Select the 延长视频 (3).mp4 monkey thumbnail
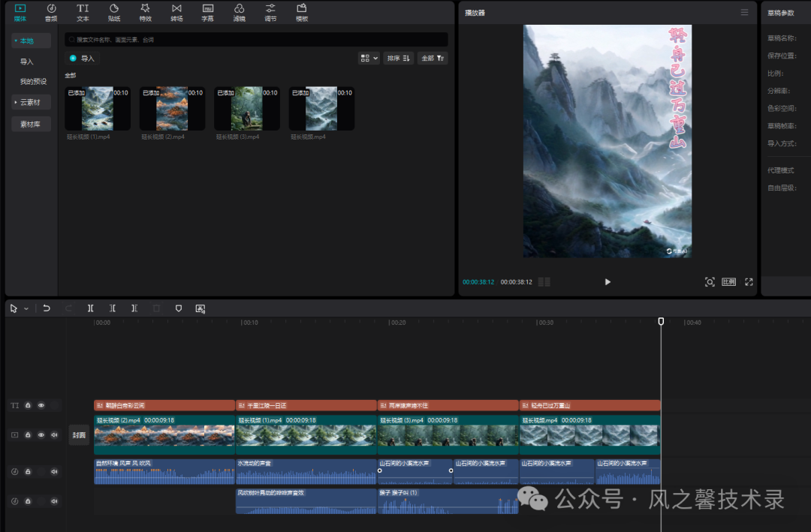 pyautogui.click(x=247, y=109)
